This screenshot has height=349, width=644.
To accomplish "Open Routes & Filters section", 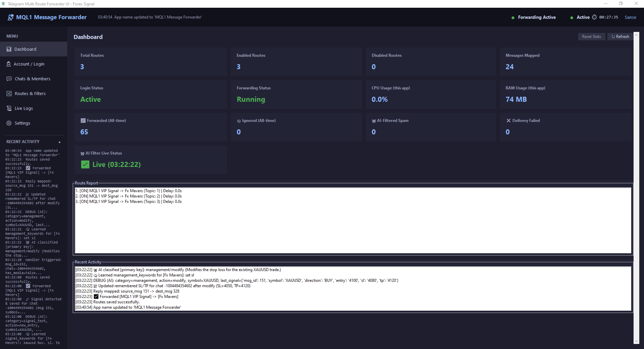I will coord(33,93).
